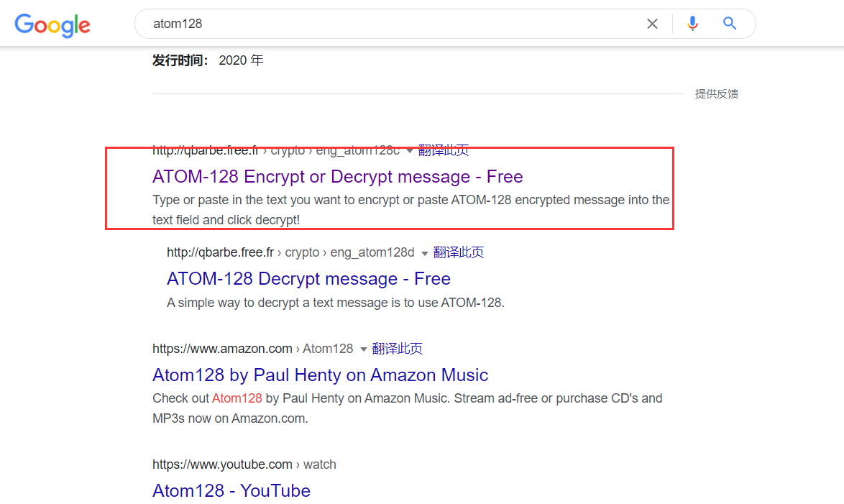Translate the eng_atom128d result page
Screen dimensions: 844x504
(459, 252)
